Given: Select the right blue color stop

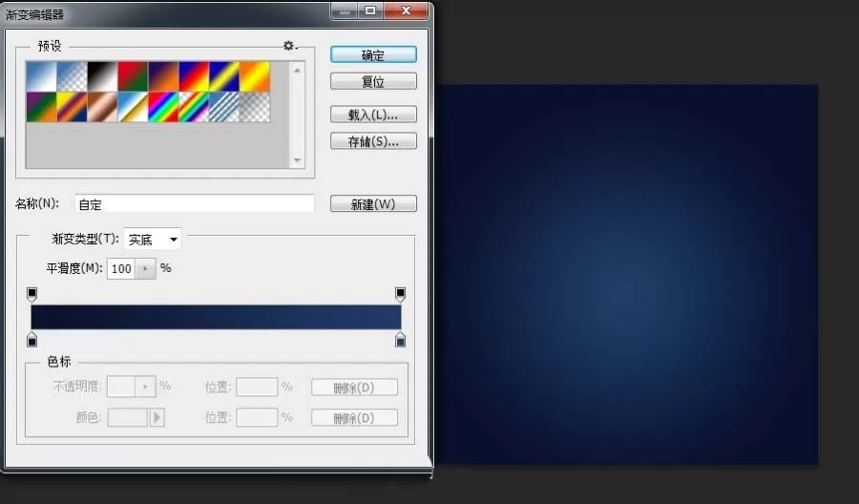Looking at the screenshot, I should click(x=401, y=340).
